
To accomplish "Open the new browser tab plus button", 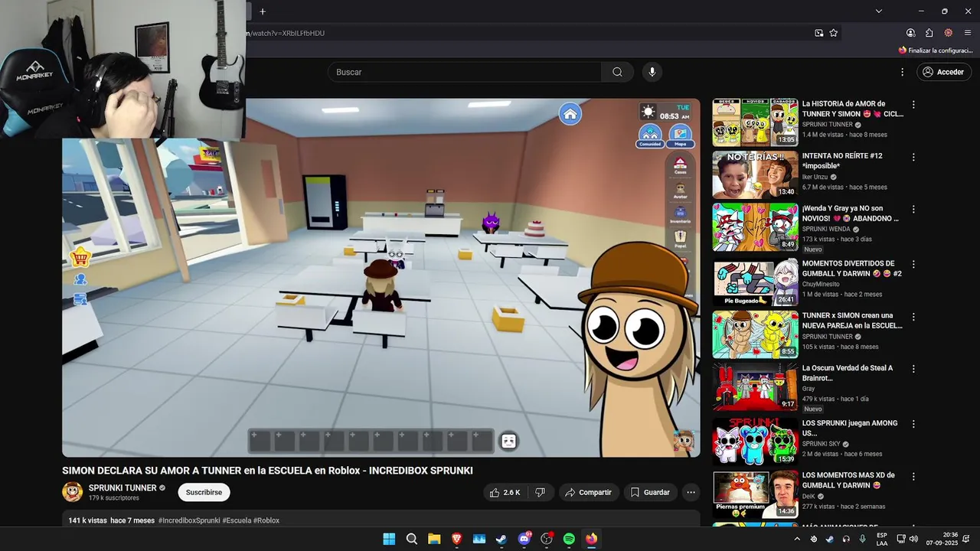I will [263, 11].
